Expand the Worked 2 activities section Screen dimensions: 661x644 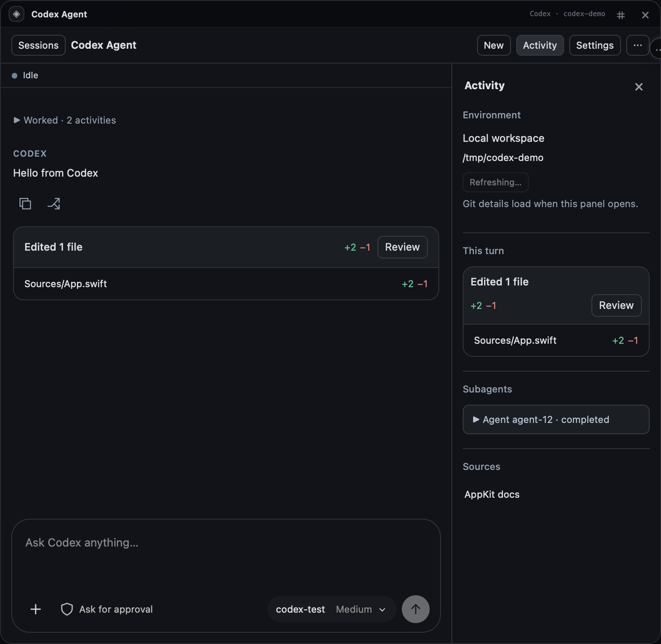(x=65, y=120)
